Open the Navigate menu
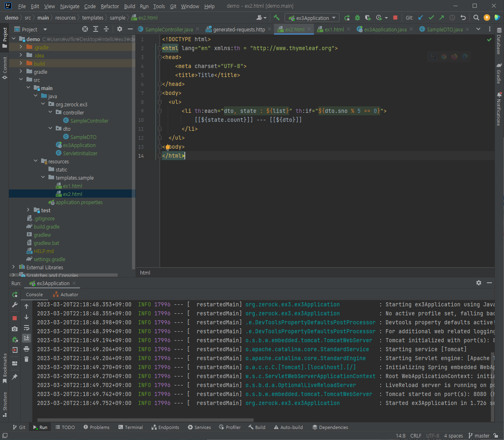The width and height of the screenshot is (504, 440). (70, 6)
